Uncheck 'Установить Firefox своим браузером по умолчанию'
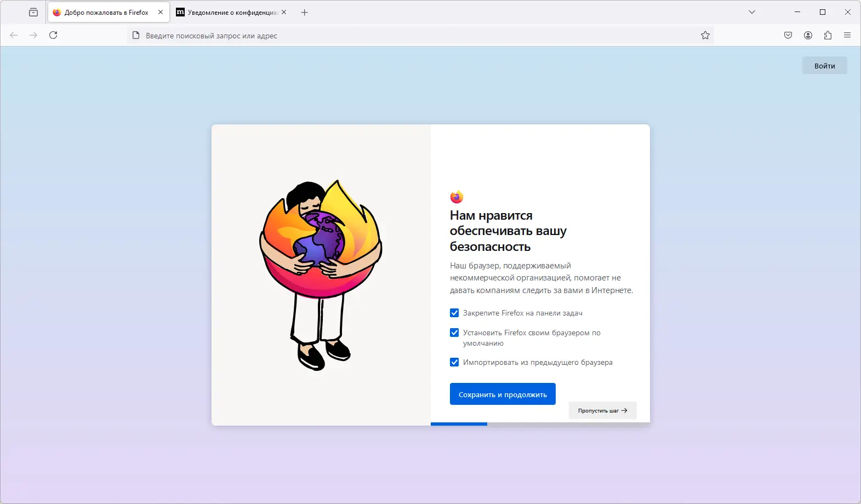Image resolution: width=861 pixels, height=504 pixels. point(454,333)
